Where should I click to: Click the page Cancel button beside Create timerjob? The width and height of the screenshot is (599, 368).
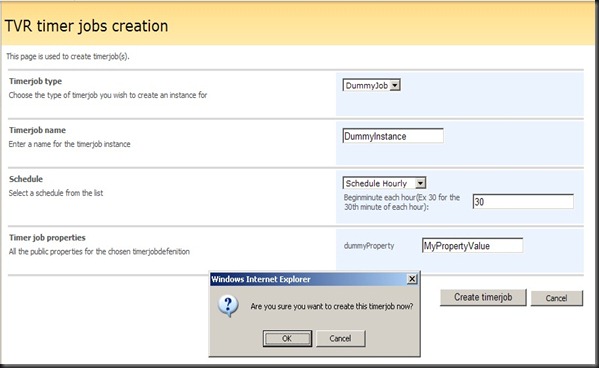pyautogui.click(x=557, y=298)
